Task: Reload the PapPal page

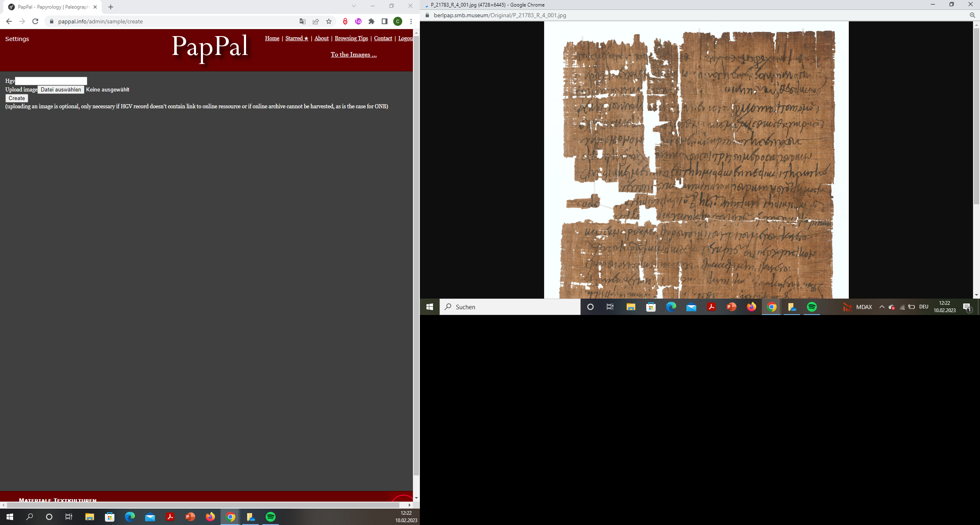Action: click(35, 21)
